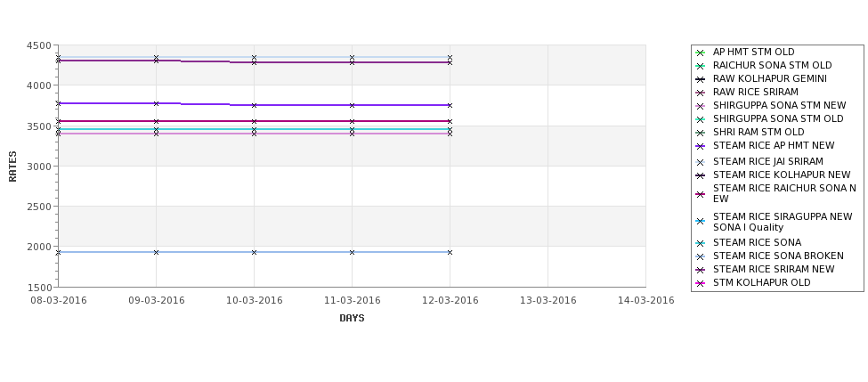Select SHIRGUPPA SONA STM NEW legend label

pos(780,105)
